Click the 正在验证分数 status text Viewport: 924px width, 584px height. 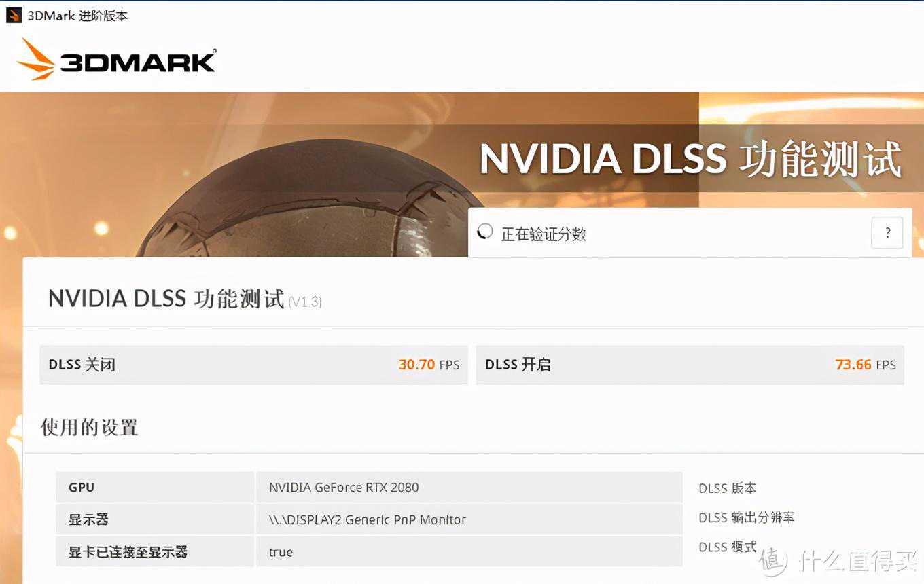[x=544, y=234]
